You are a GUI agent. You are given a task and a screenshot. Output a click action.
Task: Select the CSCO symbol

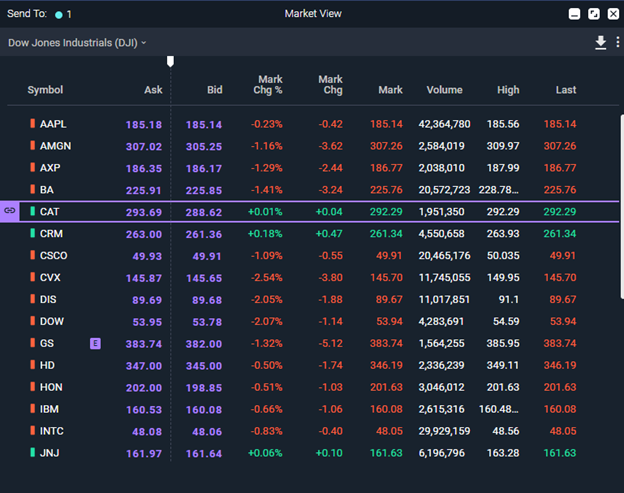point(53,255)
